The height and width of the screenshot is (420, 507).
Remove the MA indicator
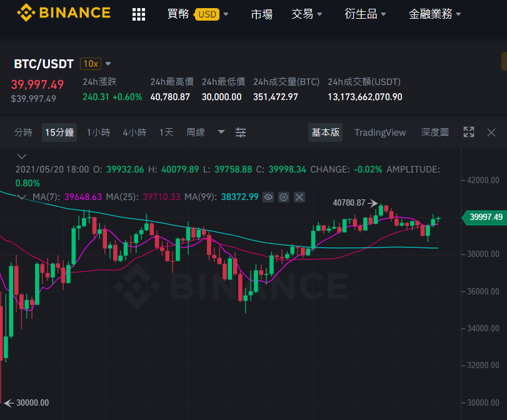(x=299, y=197)
